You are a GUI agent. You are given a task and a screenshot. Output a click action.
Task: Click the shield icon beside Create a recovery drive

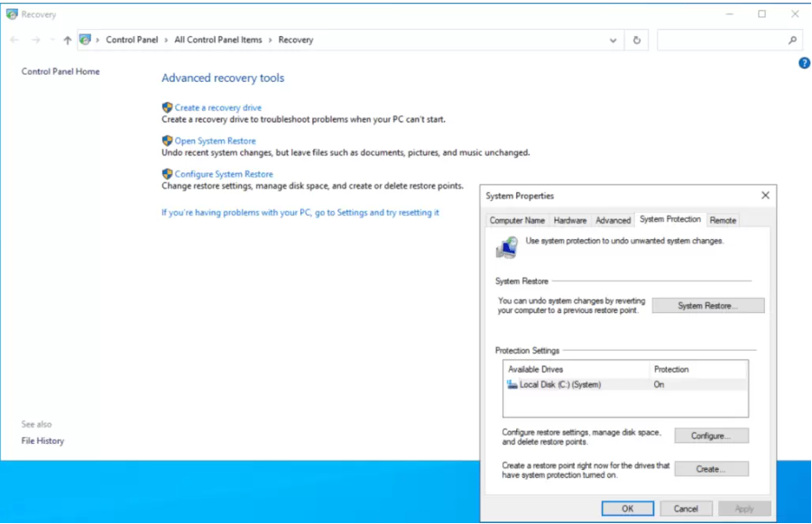point(167,107)
